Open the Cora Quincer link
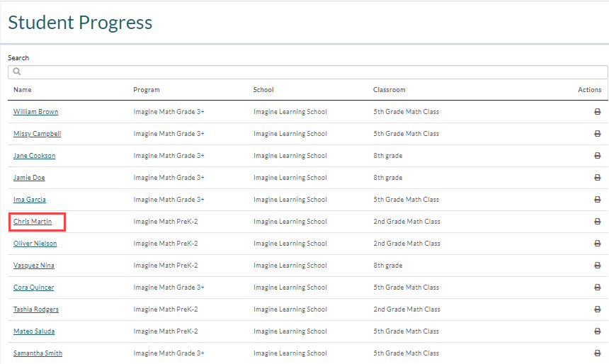 [x=34, y=288]
